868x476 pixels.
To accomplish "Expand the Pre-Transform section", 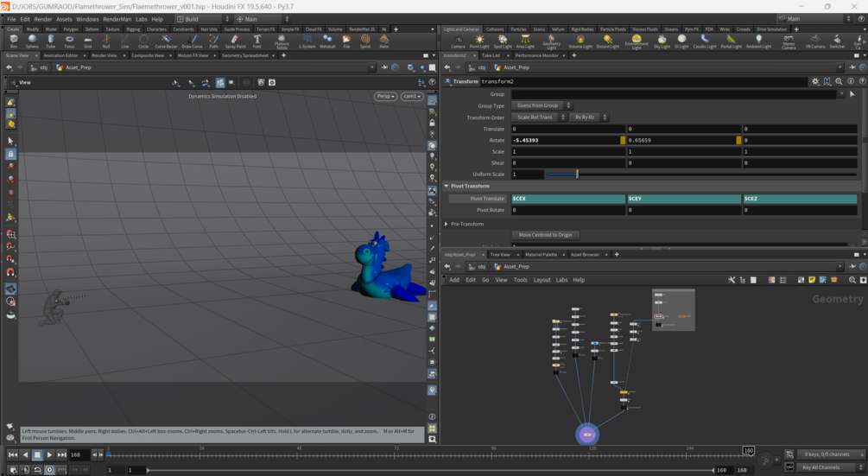I will tap(447, 224).
